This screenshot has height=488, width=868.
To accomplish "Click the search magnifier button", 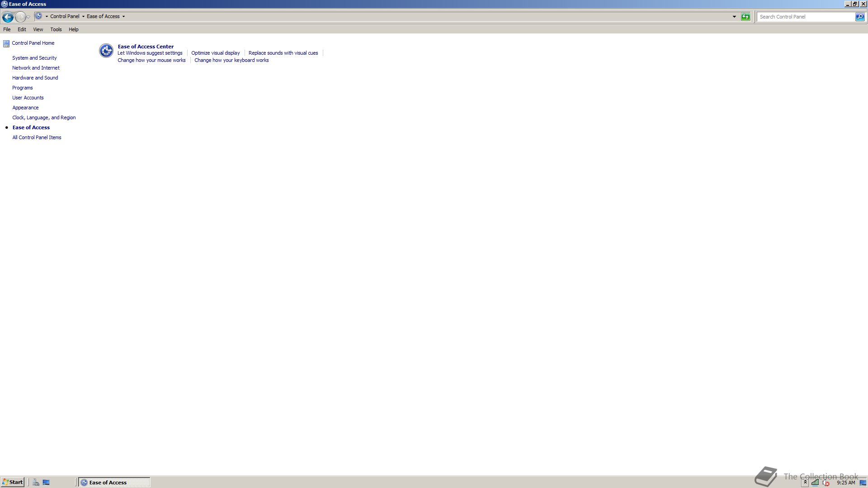I will click(859, 17).
